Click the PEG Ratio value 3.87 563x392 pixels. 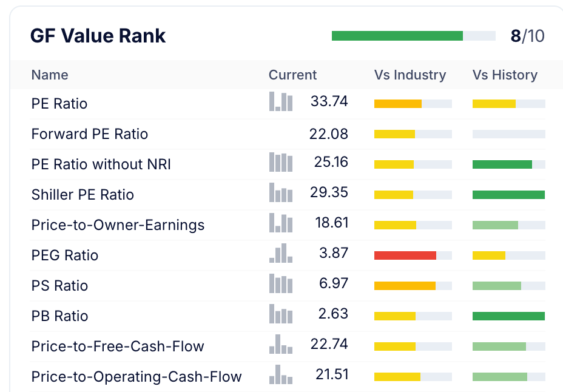pos(334,253)
